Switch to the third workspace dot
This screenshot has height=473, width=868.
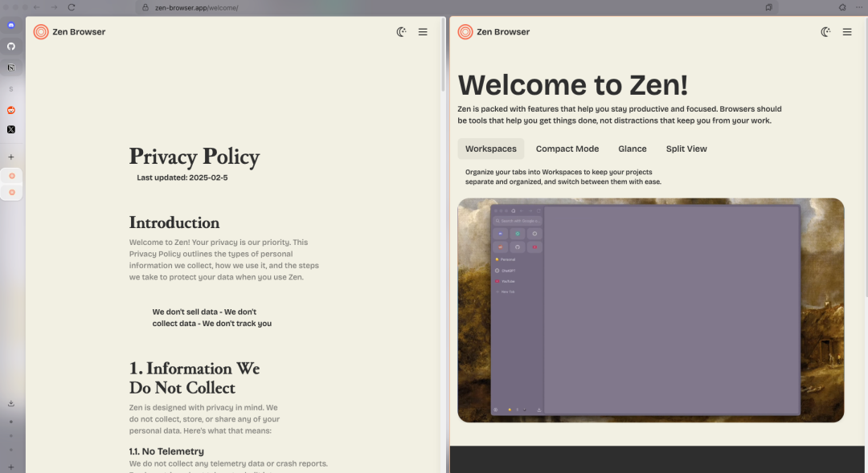11,450
